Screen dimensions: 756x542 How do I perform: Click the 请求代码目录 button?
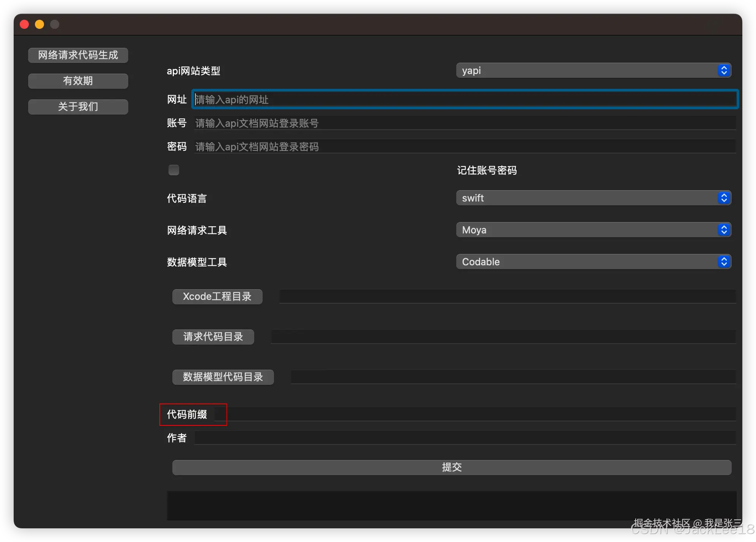213,337
